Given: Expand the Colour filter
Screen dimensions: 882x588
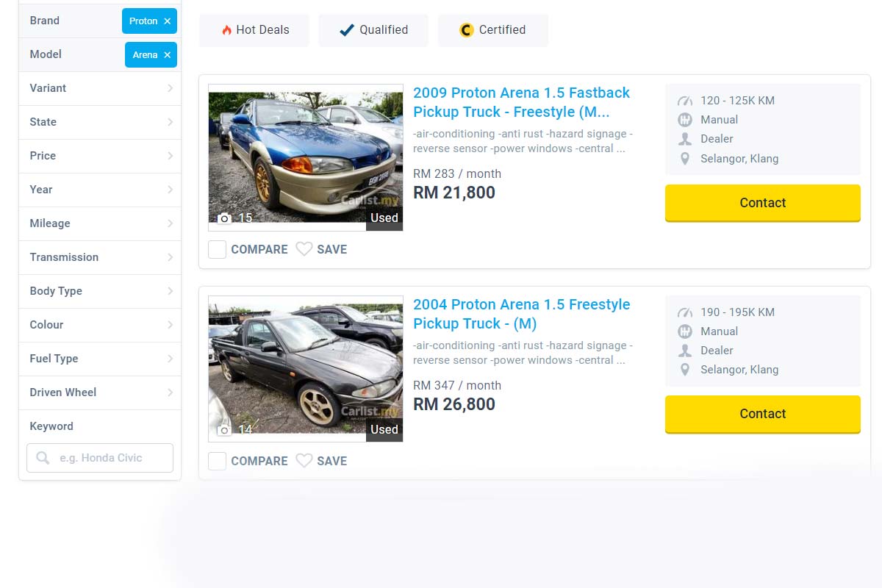Looking at the screenshot, I should pyautogui.click(x=99, y=325).
